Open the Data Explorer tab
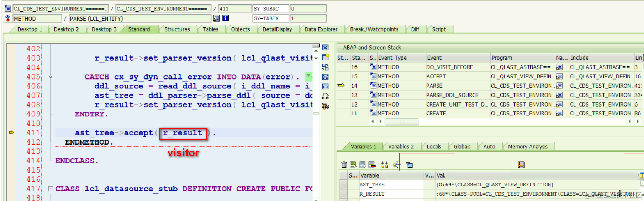This screenshot has height=201, width=644. click(321, 29)
